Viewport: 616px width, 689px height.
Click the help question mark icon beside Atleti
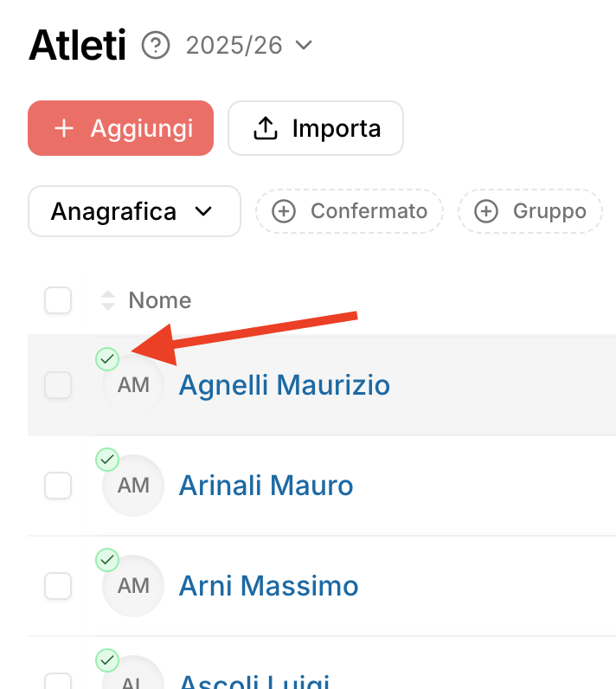pos(157,45)
